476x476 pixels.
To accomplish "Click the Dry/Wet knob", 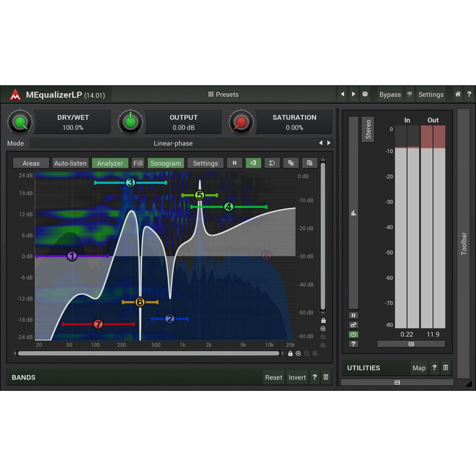I will point(20,122).
